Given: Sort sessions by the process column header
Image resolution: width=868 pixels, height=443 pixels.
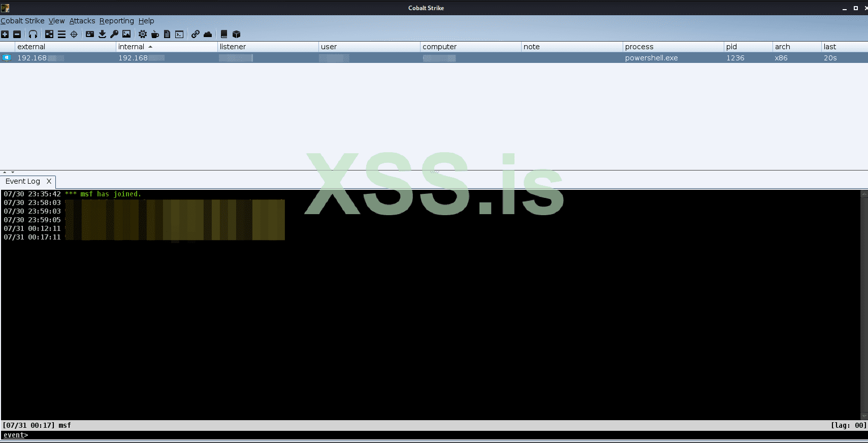Looking at the screenshot, I should coord(673,47).
